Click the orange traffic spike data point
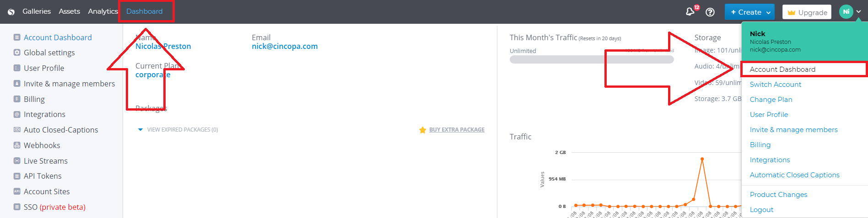This screenshot has height=218, width=868. (702, 159)
